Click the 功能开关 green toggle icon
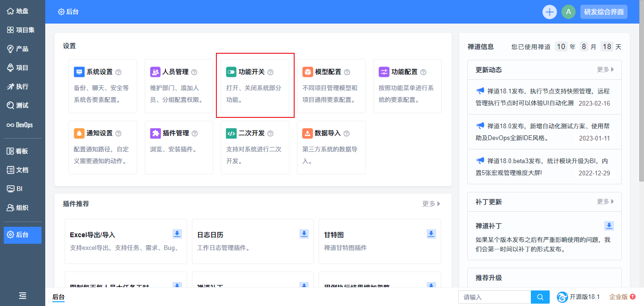This screenshot has width=644, height=306. tap(231, 72)
